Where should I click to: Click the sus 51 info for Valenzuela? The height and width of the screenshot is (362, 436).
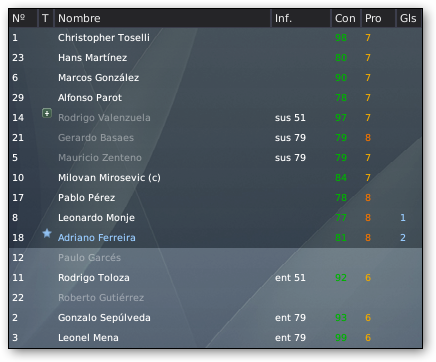coord(290,118)
